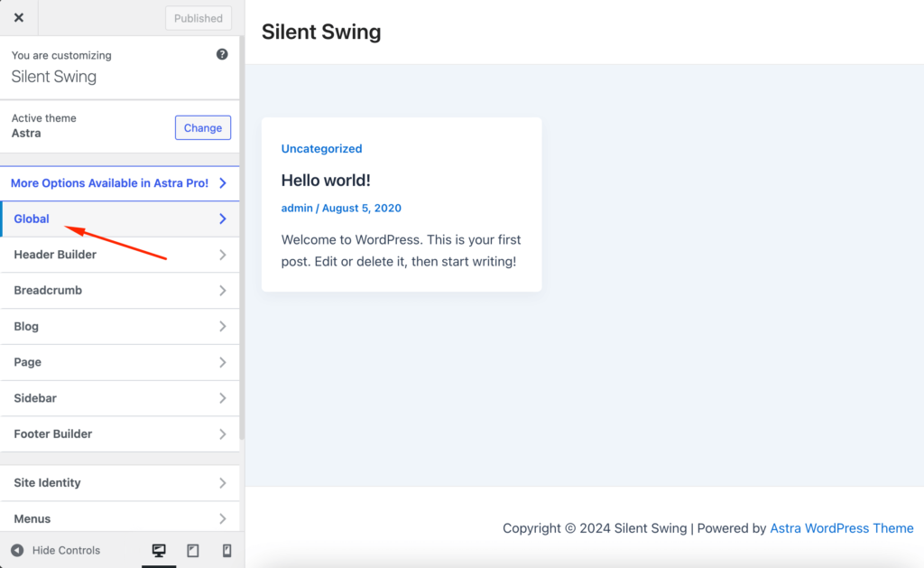Click the Welcome to WordPress post excerpt
This screenshot has height=568, width=924.
click(401, 251)
